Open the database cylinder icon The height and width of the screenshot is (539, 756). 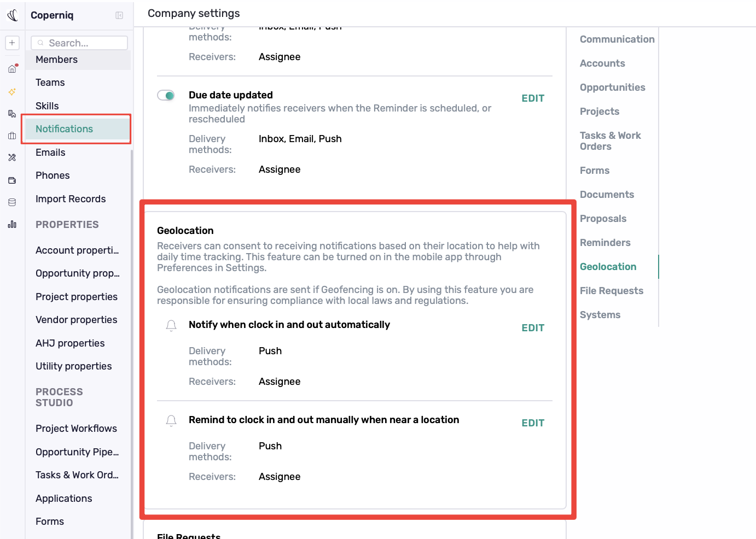pos(12,202)
